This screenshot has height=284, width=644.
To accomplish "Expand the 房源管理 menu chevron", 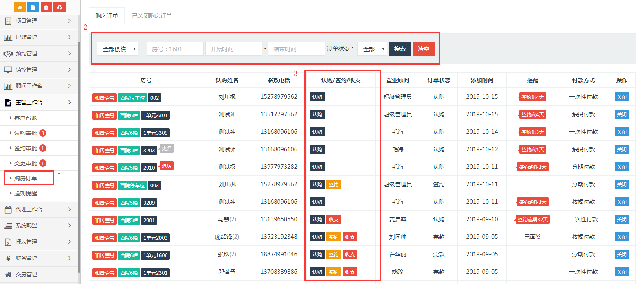I will 70,37.
